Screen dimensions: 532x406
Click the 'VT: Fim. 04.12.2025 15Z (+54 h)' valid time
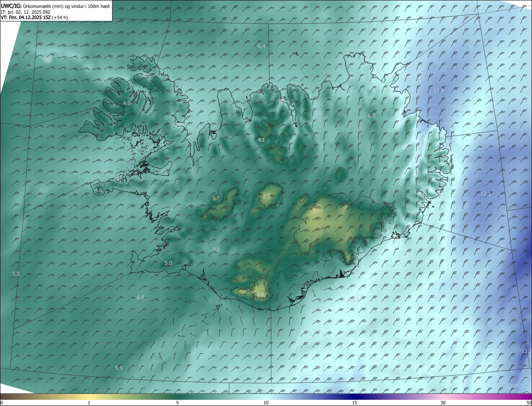point(33,17)
